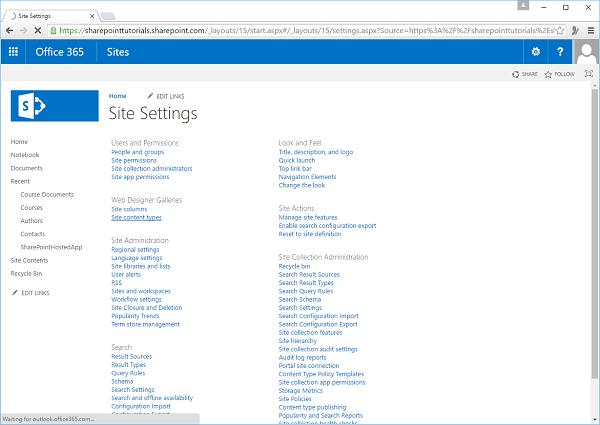Screen dimensions: 600x425
Task: Open Reset to site definition
Action: pyautogui.click(x=310, y=234)
